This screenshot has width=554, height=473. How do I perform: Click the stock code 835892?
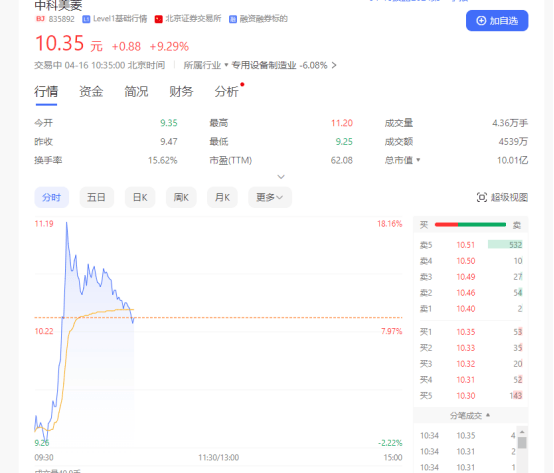point(61,19)
